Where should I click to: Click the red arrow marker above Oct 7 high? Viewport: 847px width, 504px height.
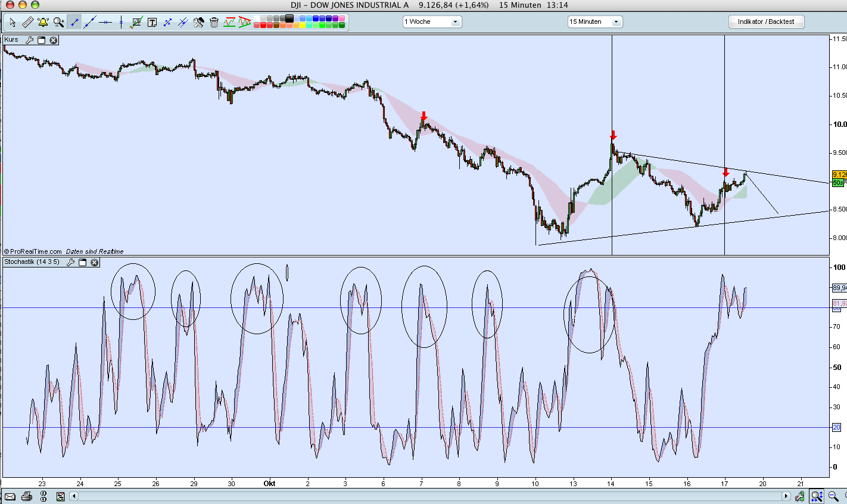tap(423, 116)
